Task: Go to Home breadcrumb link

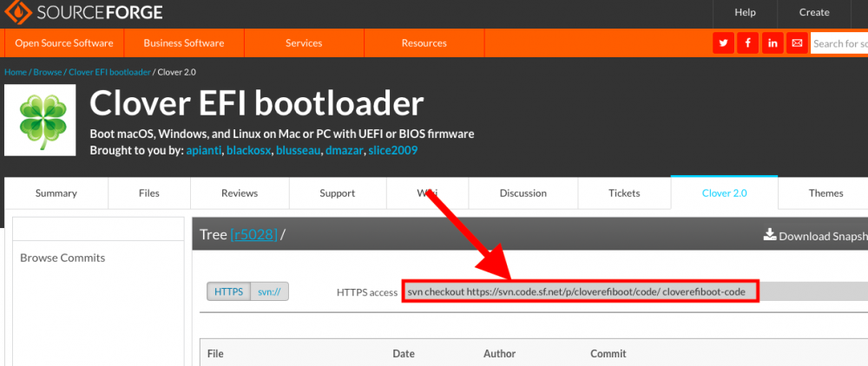Action: pos(16,73)
